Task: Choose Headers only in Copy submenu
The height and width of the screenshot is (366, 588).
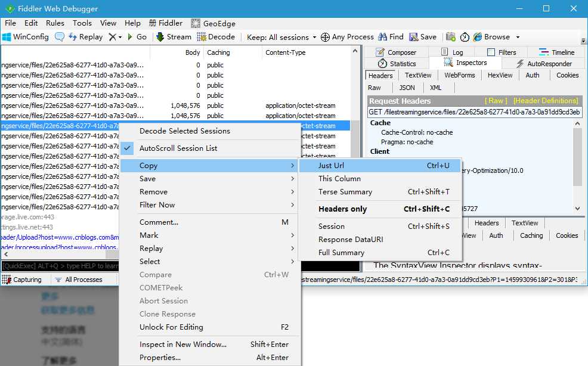Action: point(380,209)
